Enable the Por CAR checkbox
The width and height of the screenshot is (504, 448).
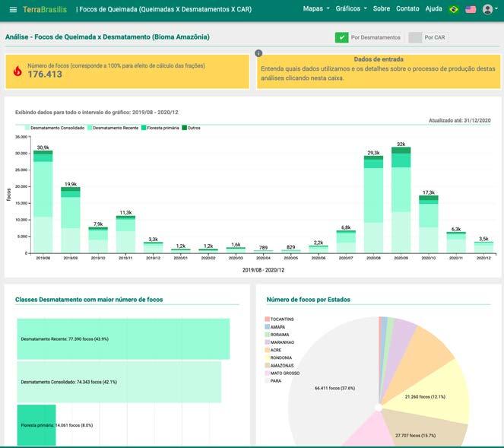point(415,37)
